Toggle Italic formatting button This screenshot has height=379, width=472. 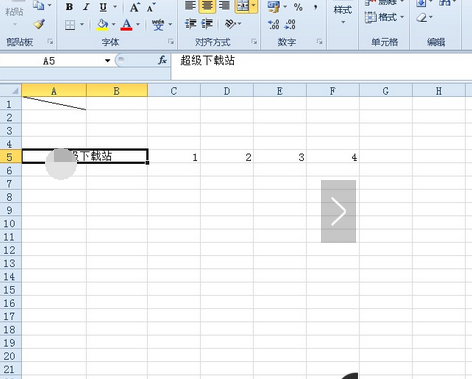point(86,7)
